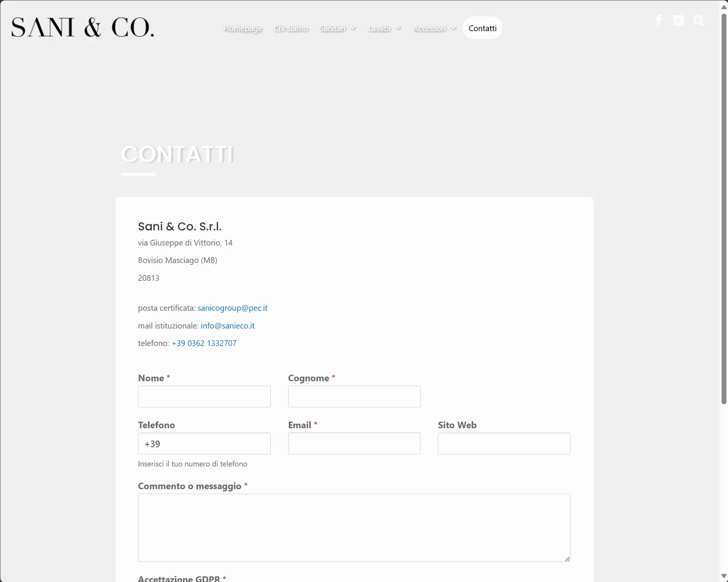728x582 pixels.
Task: Click the vertical page scrollbar thumb
Action: pos(724,209)
